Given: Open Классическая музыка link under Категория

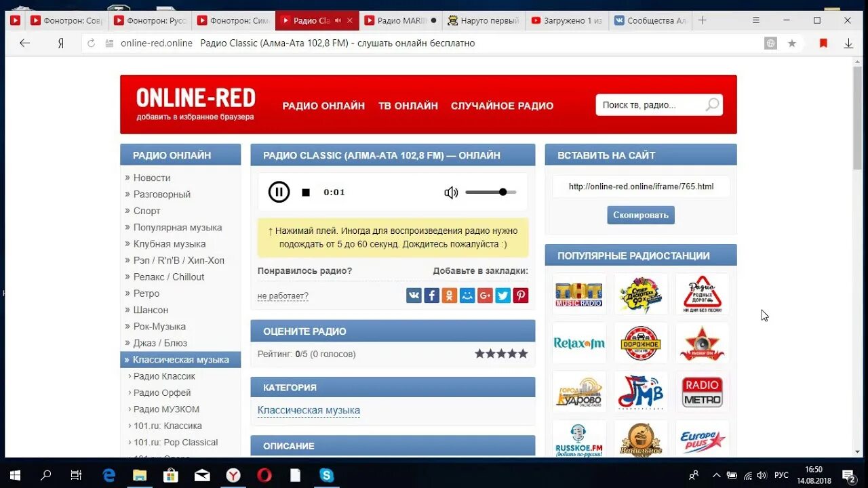Looking at the screenshot, I should 309,410.
